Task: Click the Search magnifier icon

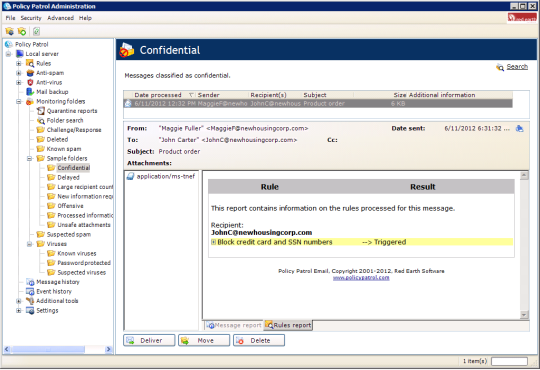Action: [500, 67]
